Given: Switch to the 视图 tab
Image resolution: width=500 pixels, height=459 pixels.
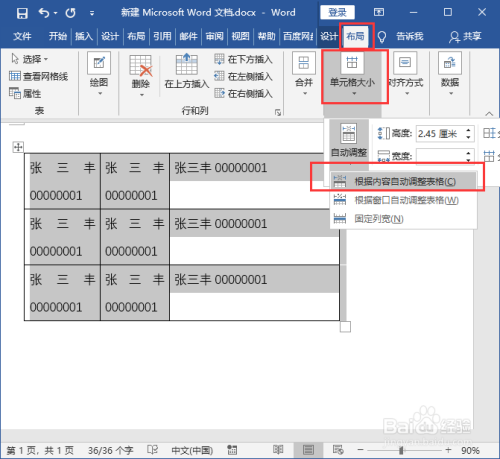Looking at the screenshot, I should tap(240, 36).
